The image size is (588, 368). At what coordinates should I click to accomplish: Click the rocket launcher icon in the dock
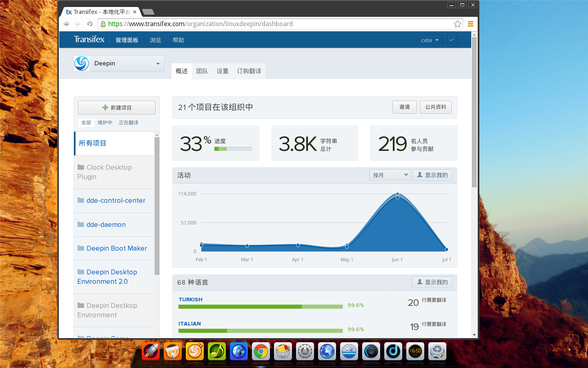coord(151,351)
